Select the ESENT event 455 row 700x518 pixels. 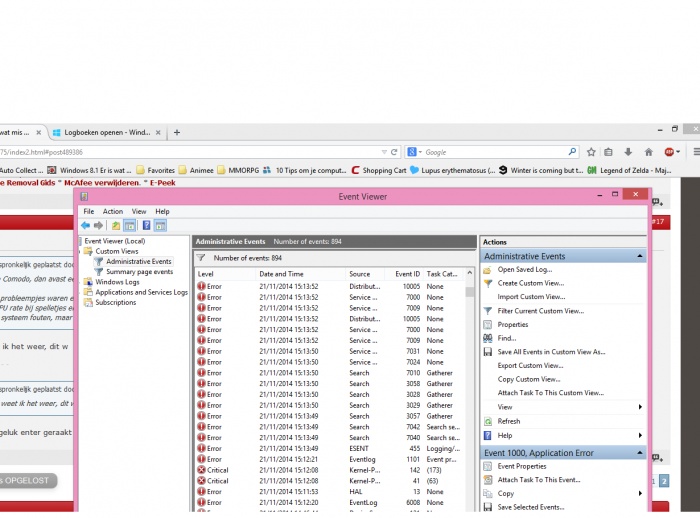329,448
